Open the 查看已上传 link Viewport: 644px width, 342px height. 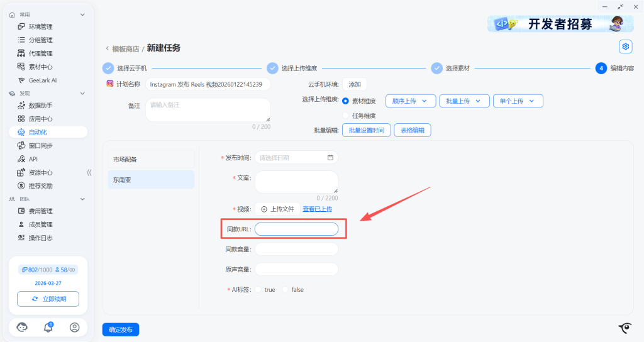tap(317, 209)
